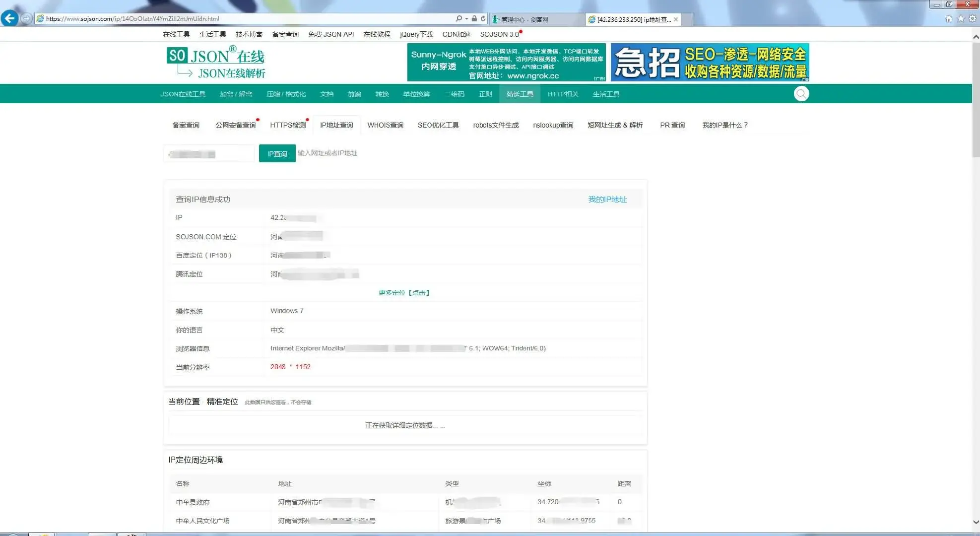Open the browser settings gear icon
980x536 pixels.
click(973, 19)
